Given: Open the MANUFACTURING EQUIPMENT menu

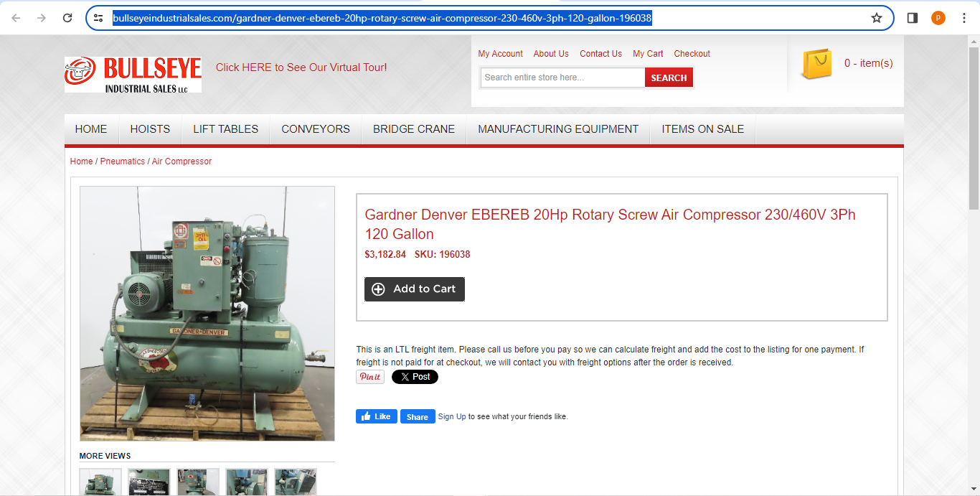Looking at the screenshot, I should [558, 129].
